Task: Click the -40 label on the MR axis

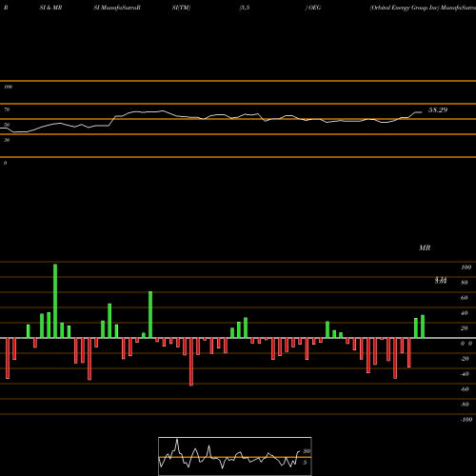Action: pos(465,374)
